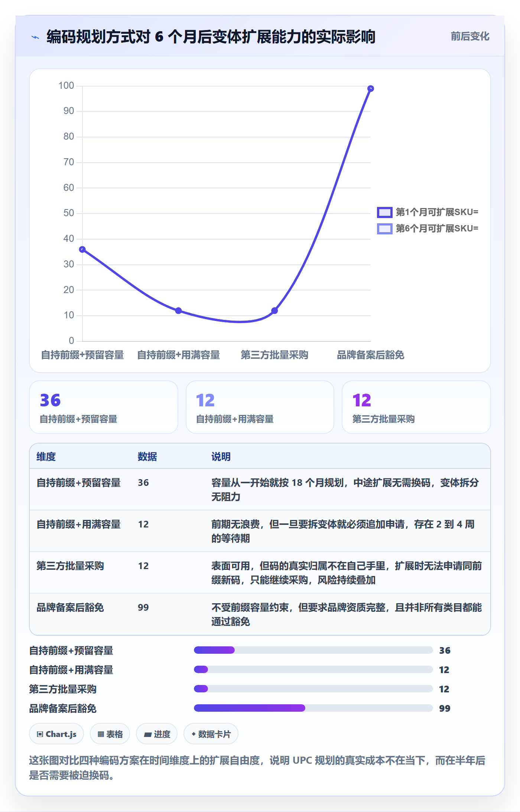The width and height of the screenshot is (520, 812).
Task: Click the progress bar for 品牌备案后豁免
Action: click(x=313, y=708)
